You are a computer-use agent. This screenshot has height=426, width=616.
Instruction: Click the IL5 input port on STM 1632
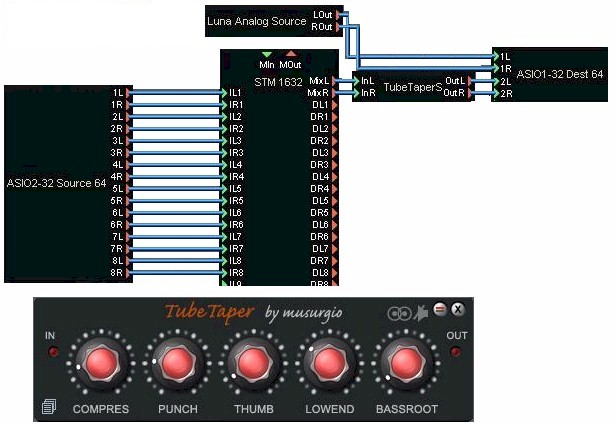coord(225,189)
